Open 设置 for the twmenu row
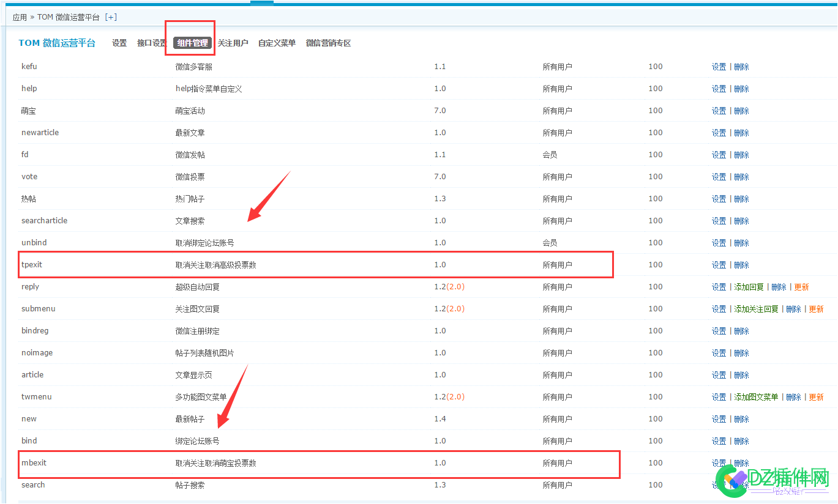This screenshot has height=504, width=838. click(x=719, y=397)
